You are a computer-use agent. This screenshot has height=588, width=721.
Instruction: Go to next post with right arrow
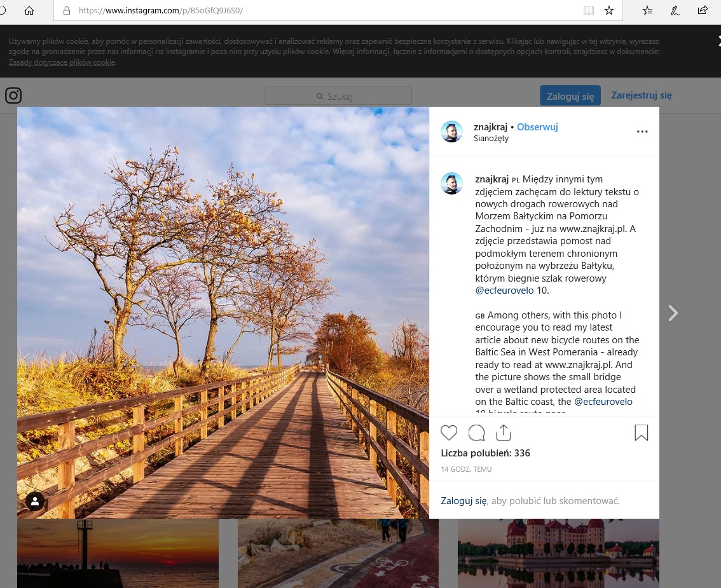coord(673,313)
